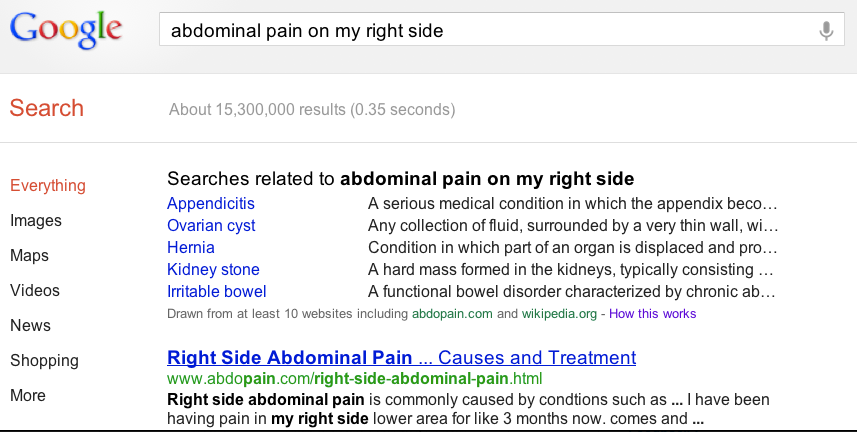Image resolution: width=857 pixels, height=432 pixels.
Task: Open the How this works link
Action: [652, 314]
